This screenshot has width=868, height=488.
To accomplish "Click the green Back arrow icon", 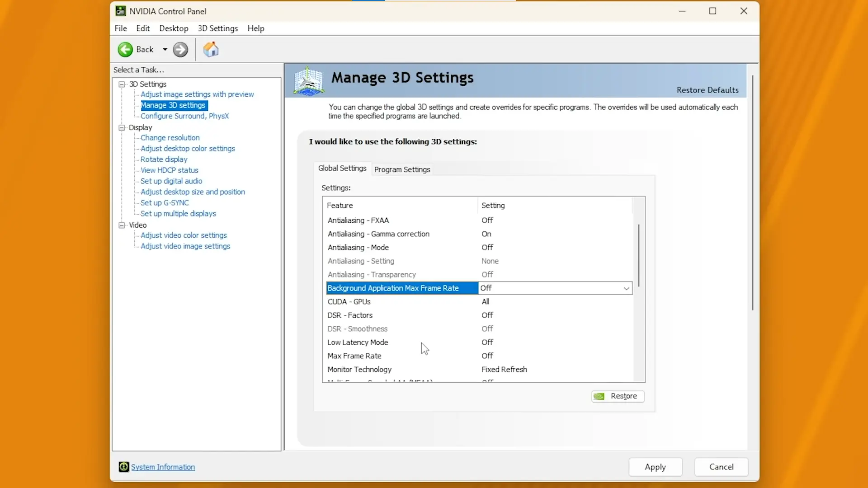I will [x=125, y=49].
